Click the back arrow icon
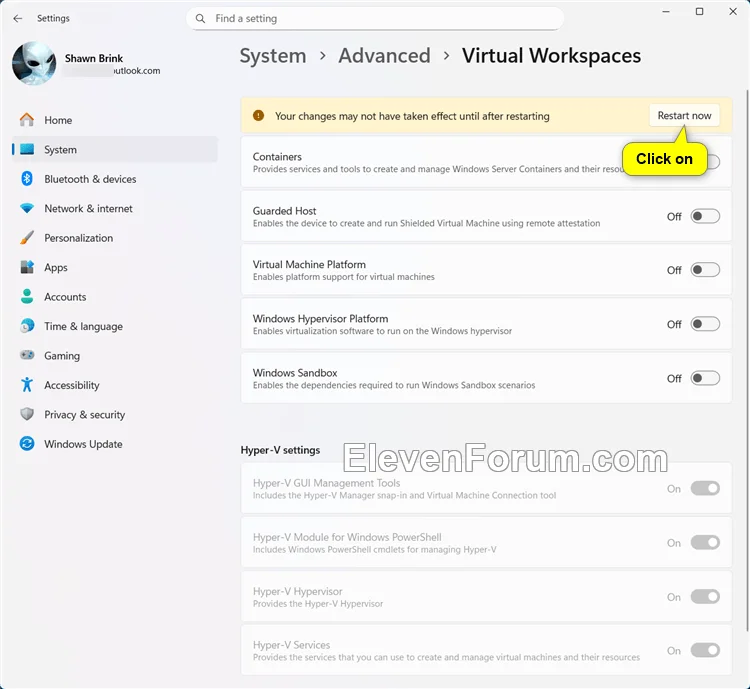750x689 pixels. pyautogui.click(x=18, y=18)
